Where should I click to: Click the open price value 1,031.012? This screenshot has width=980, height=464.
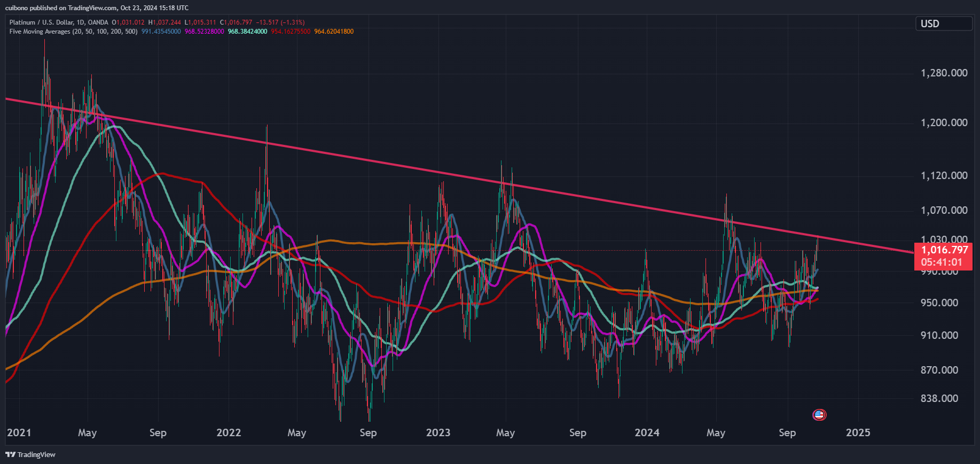[130, 22]
